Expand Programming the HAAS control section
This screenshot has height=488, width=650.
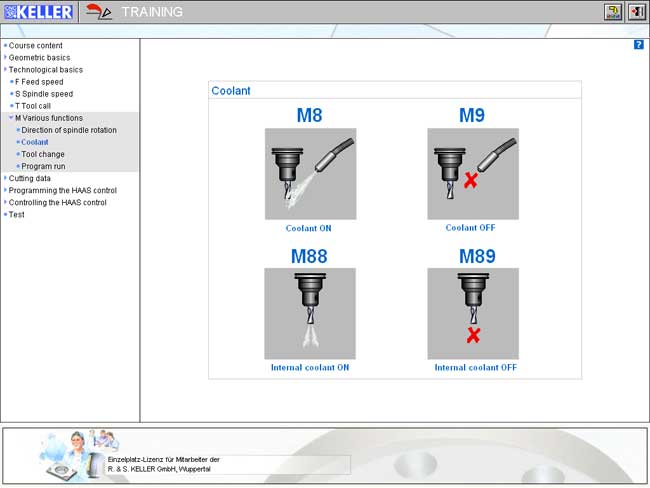click(63, 190)
